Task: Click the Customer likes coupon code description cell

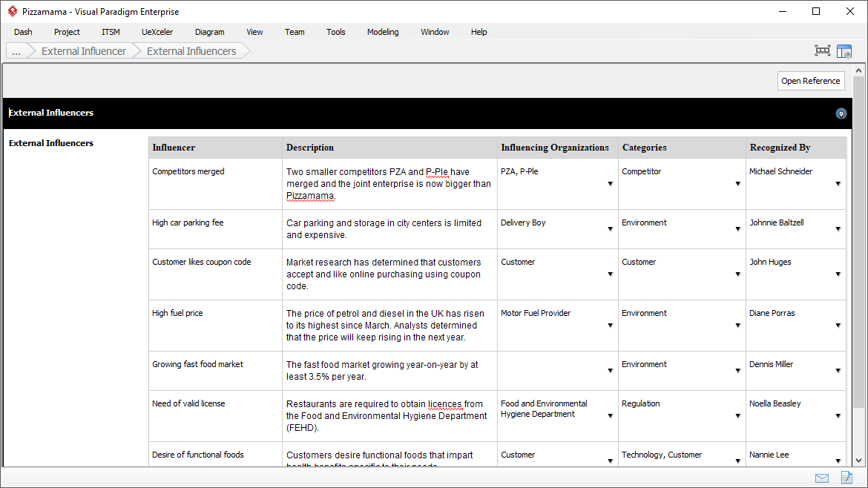Action: coord(389,274)
